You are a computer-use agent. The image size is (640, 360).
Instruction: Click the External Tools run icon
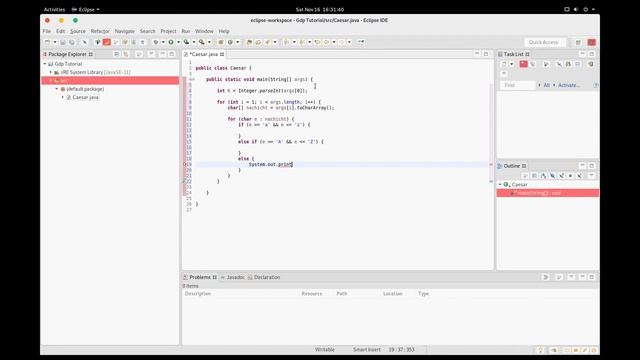click(x=201, y=42)
